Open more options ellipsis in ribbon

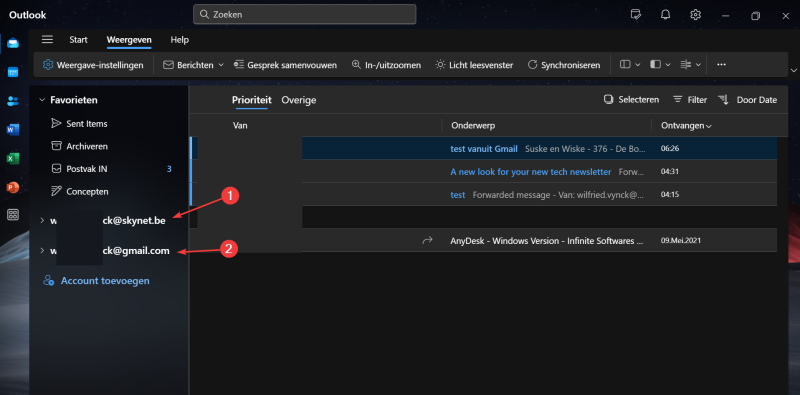click(721, 65)
